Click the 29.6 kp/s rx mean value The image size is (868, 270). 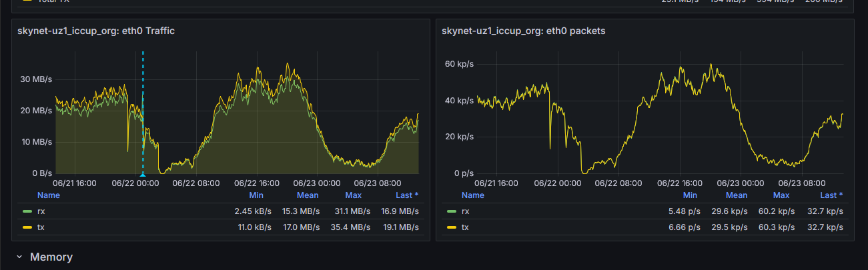tap(729, 211)
